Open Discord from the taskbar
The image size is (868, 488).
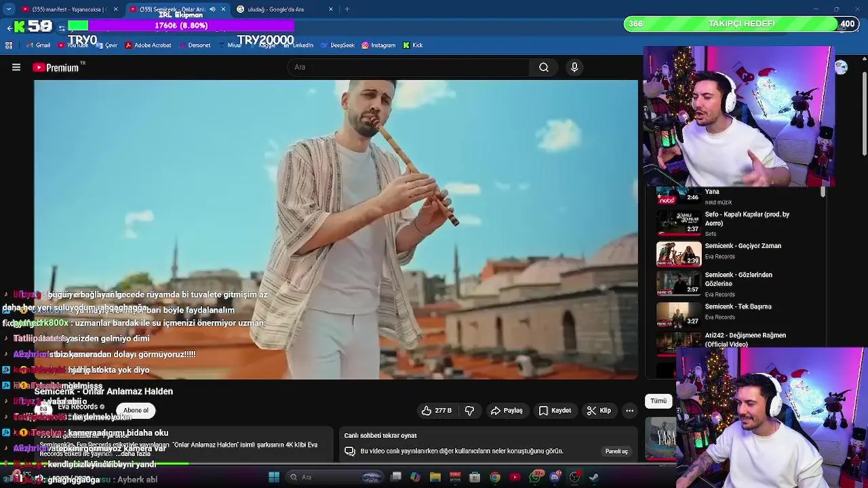click(555, 477)
